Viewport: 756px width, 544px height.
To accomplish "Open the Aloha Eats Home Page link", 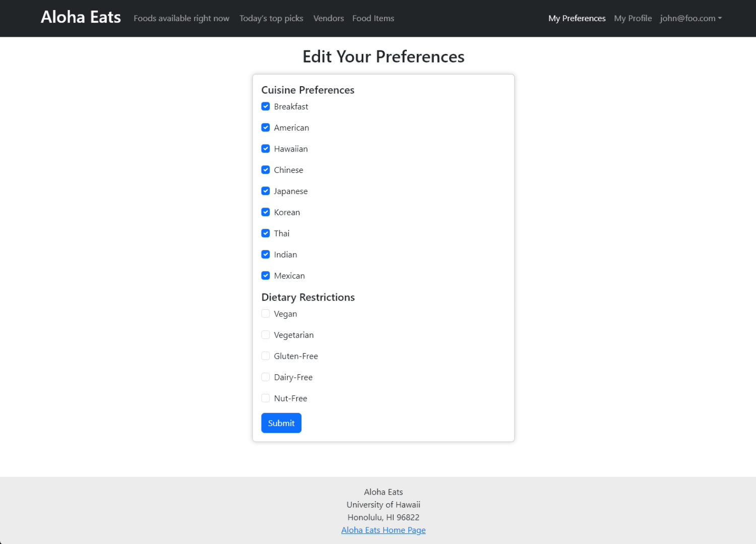I will pyautogui.click(x=384, y=530).
